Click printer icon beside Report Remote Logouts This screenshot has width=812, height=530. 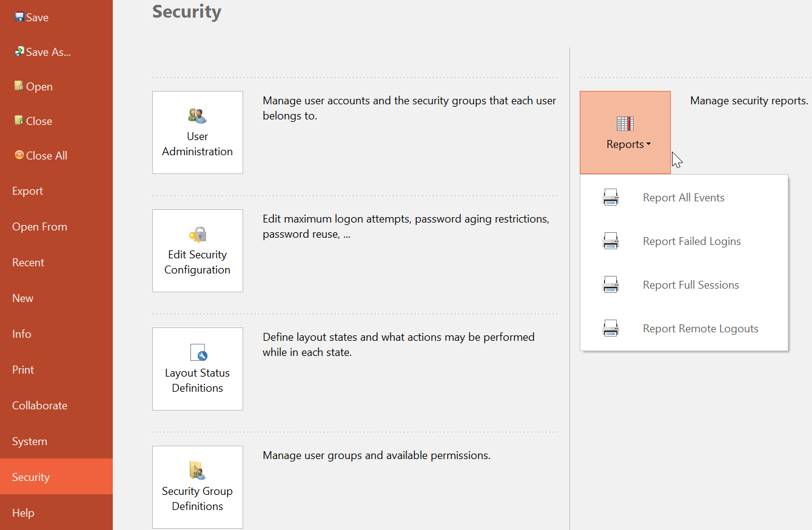click(x=611, y=329)
